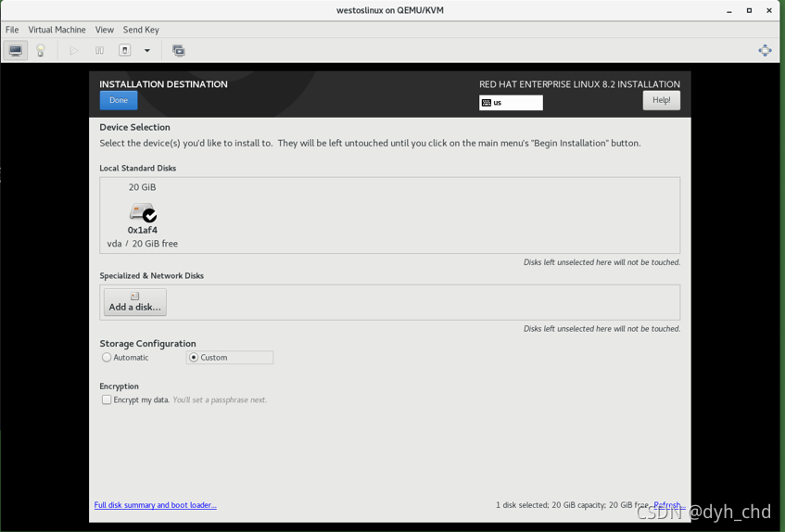Open virtual hardware details lightbulb icon
The width and height of the screenshot is (785, 532).
pos(41,50)
